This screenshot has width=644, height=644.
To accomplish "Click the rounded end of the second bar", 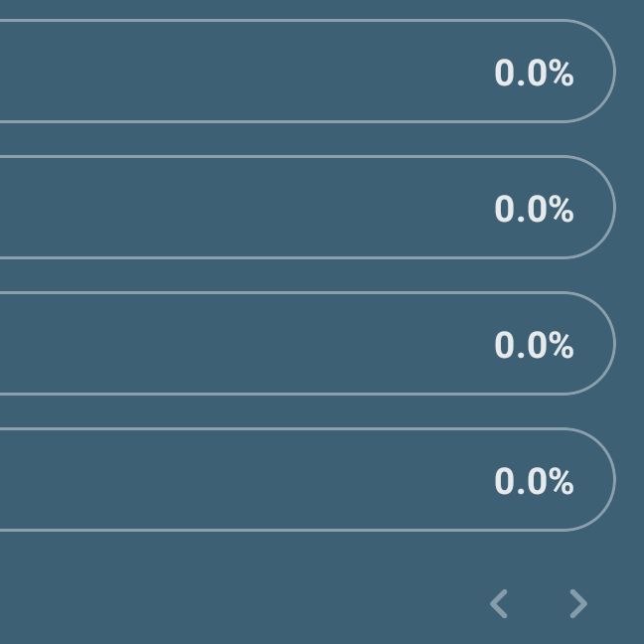I will click(599, 208).
